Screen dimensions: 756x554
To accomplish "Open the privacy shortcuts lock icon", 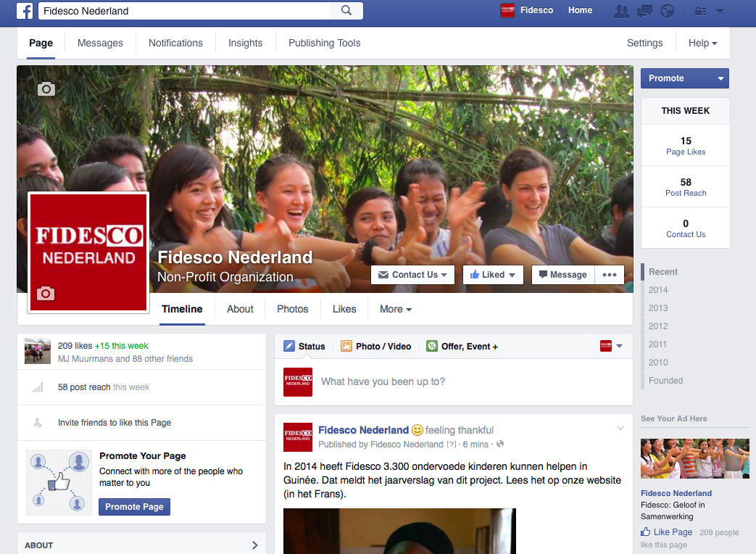I will 700,11.
